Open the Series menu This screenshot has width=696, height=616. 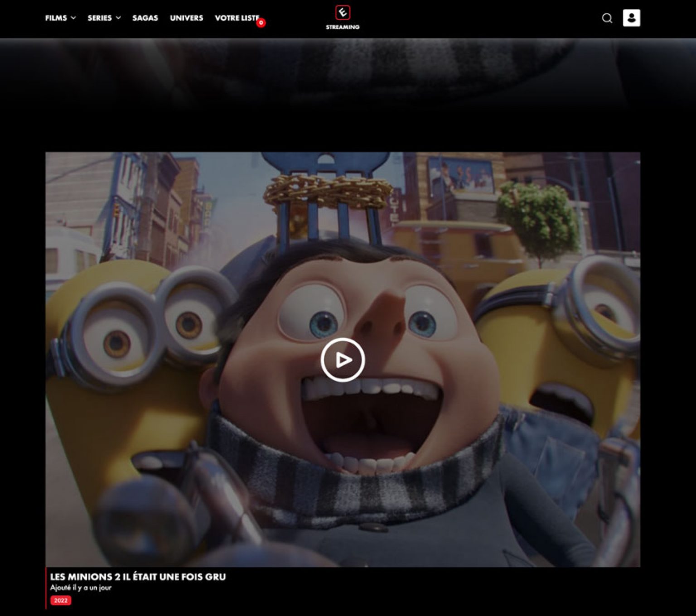pos(99,18)
